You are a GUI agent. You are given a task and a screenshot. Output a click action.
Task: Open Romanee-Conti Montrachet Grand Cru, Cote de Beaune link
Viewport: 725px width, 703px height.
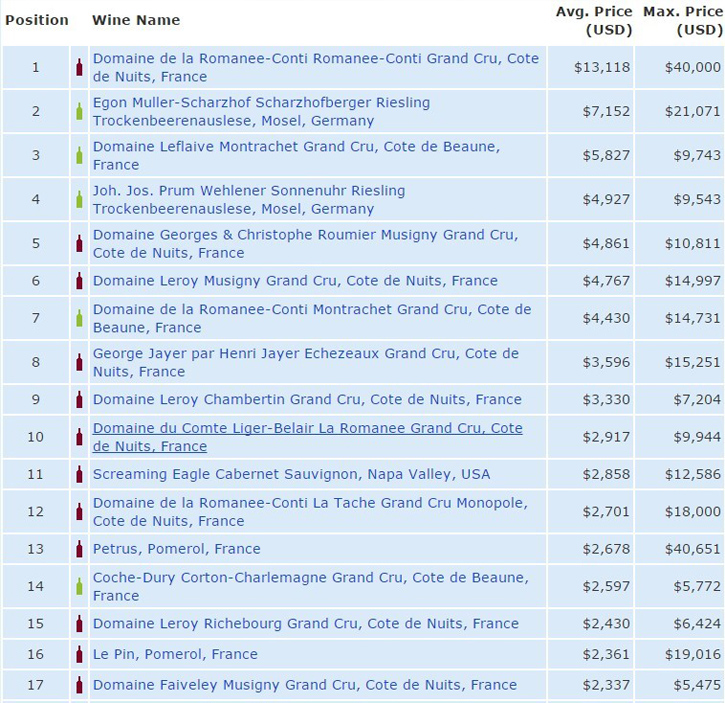coord(312,318)
